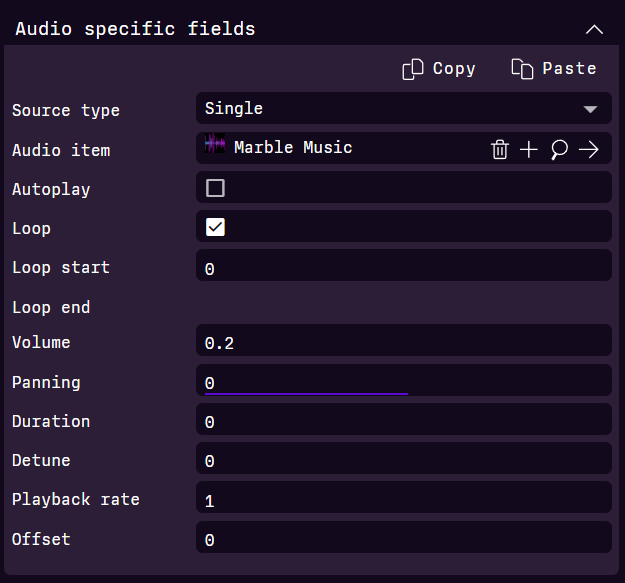
Task: Click the Copy button
Action: coord(439,69)
